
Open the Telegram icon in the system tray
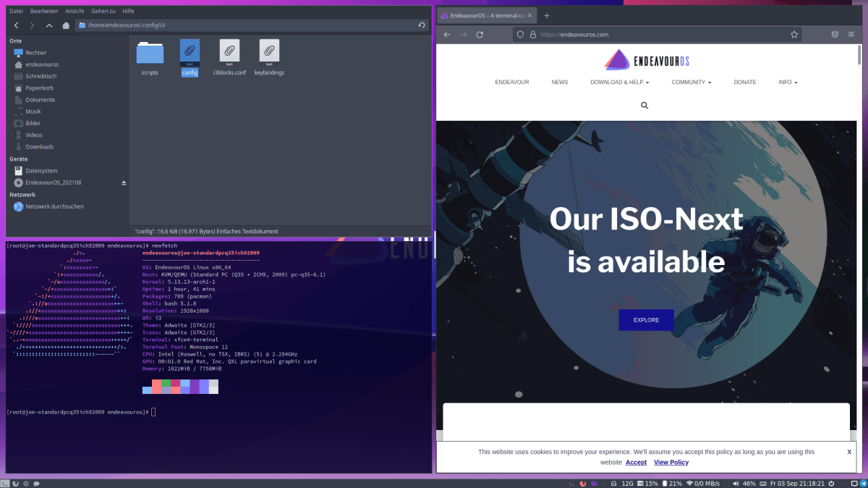click(864, 483)
